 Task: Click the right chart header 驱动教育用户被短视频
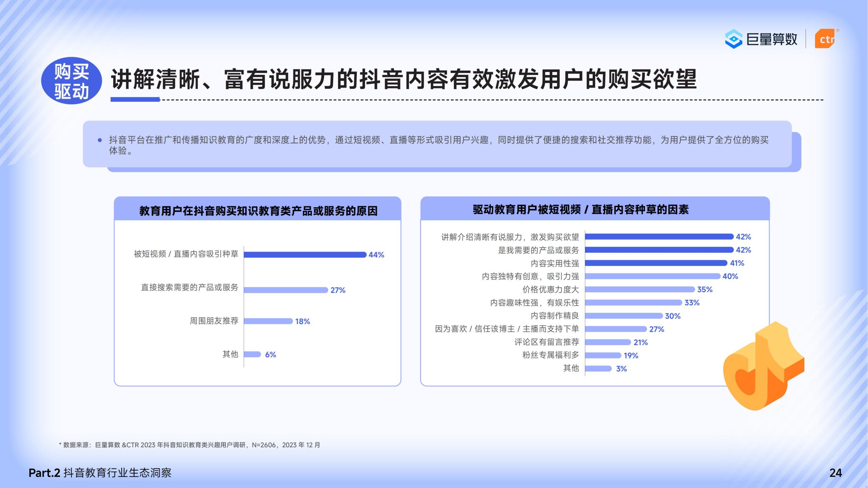pos(580,209)
